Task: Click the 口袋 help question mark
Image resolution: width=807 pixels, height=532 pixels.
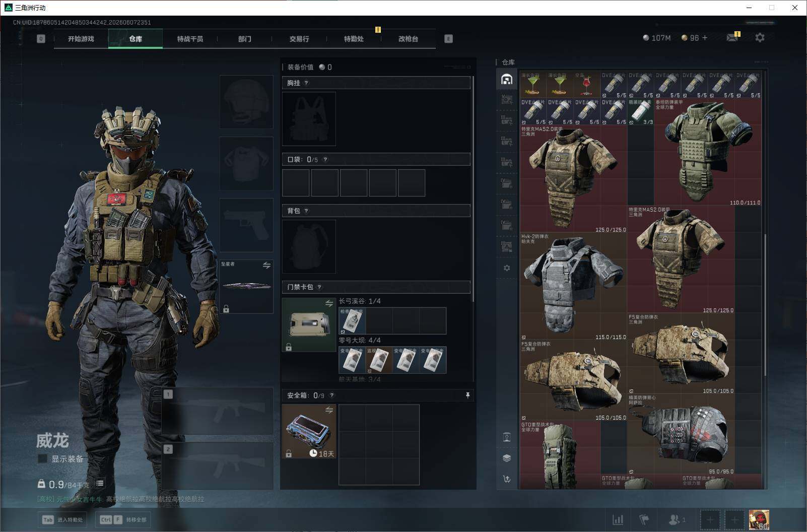Action: tap(325, 160)
